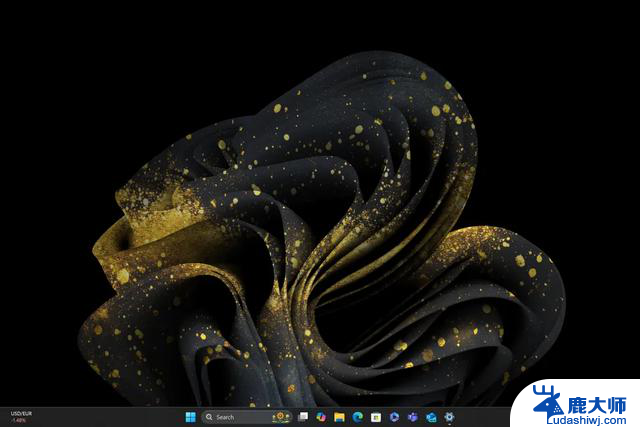Open File Explorer from the taskbar

(x=339, y=417)
